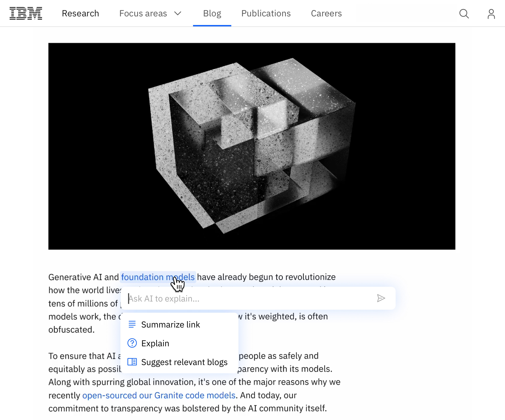
Task: Open the Focus areas menu
Action: point(143,13)
